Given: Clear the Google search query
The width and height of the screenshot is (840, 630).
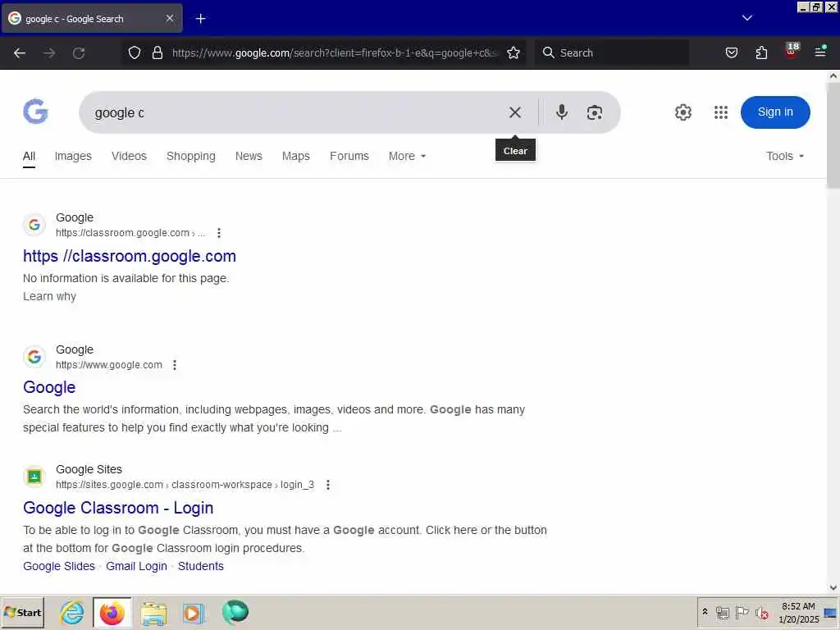Looking at the screenshot, I should [x=515, y=112].
